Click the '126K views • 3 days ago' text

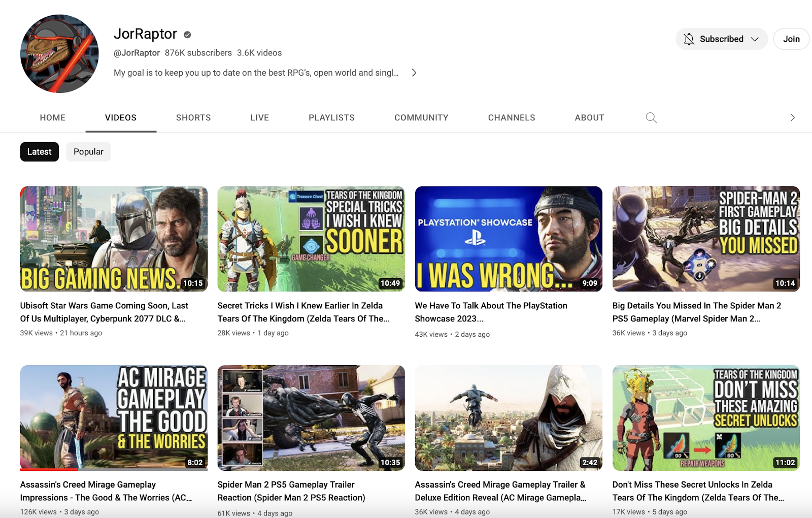[59, 512]
